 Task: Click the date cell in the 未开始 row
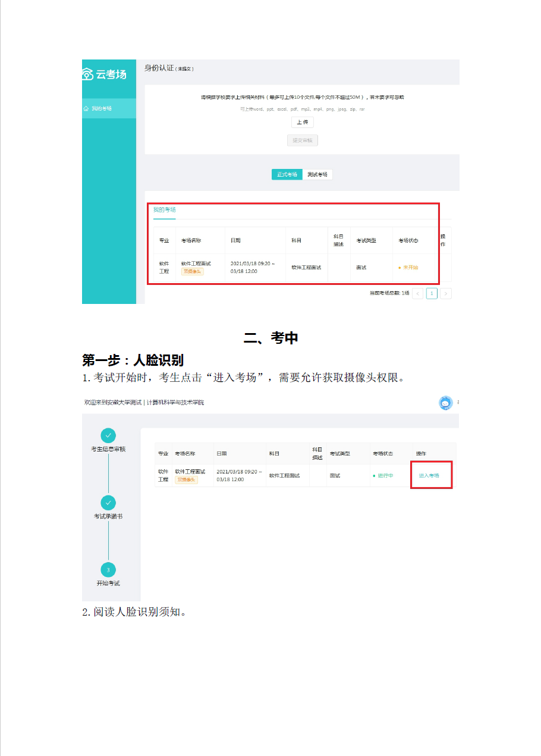tap(253, 267)
